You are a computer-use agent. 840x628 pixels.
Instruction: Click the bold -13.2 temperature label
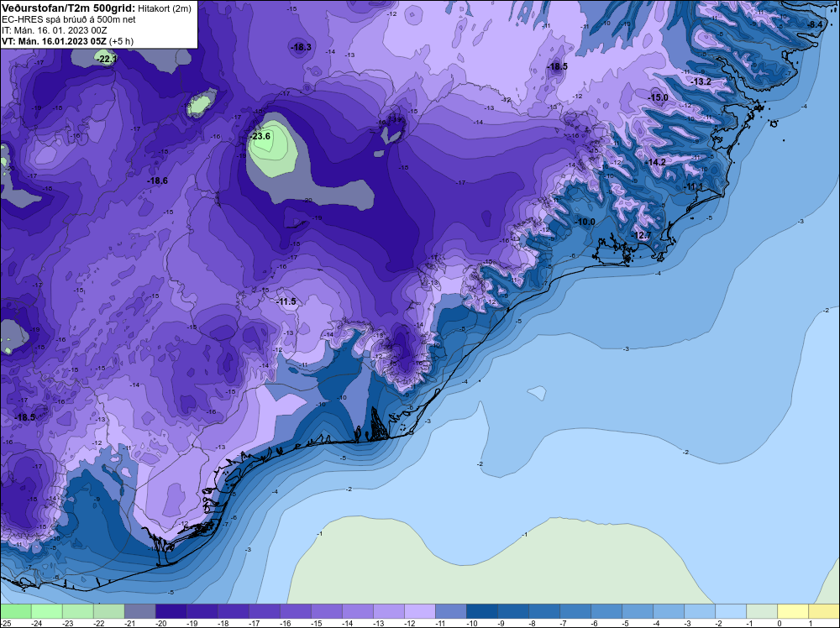pos(701,82)
